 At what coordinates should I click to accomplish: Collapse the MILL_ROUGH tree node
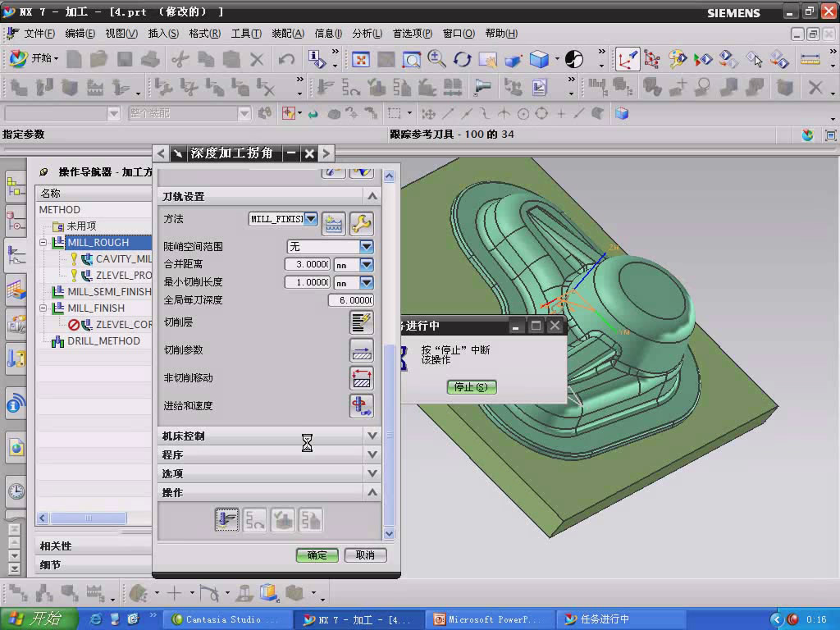point(43,243)
